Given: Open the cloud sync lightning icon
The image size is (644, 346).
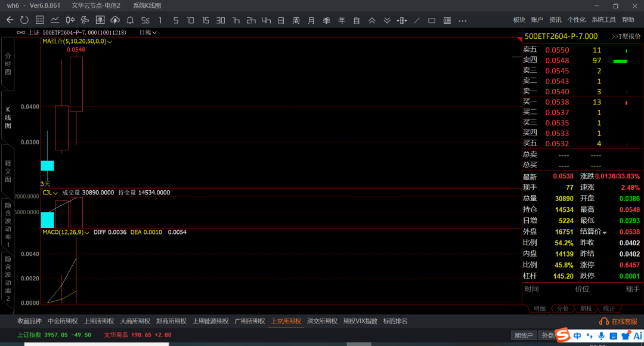Looking at the screenshot, I should click(x=115, y=20).
